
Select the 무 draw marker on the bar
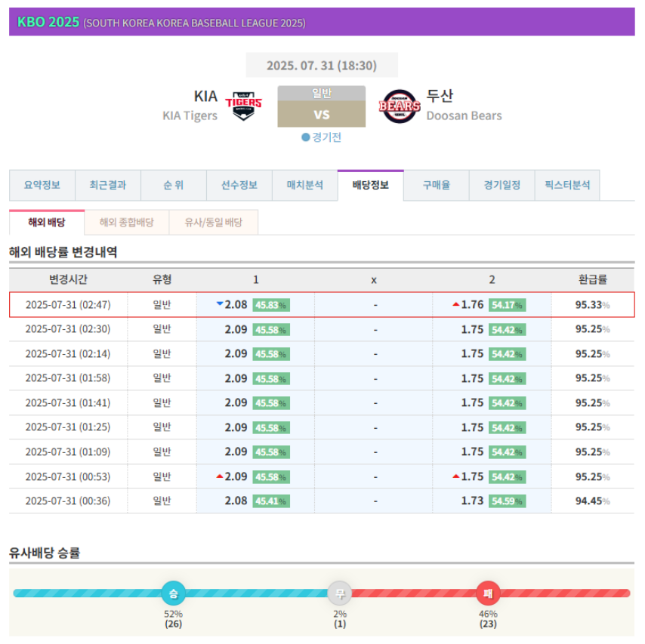pyautogui.click(x=340, y=593)
